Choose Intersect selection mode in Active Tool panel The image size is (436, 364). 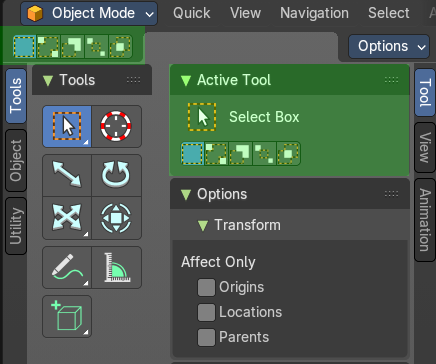point(288,154)
